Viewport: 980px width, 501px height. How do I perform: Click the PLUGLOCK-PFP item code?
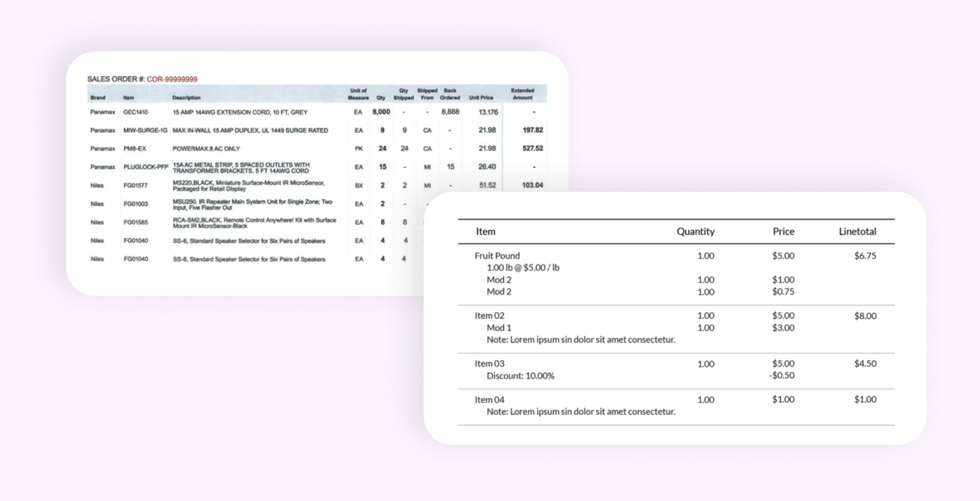click(x=145, y=167)
